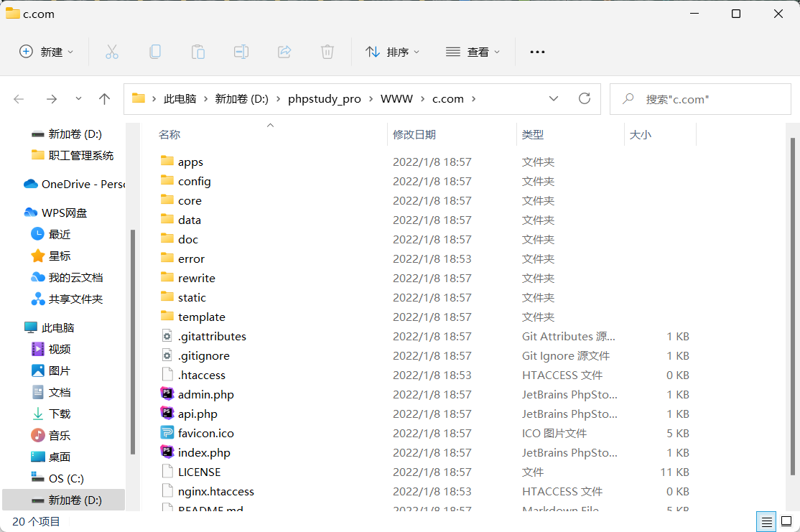Open the 新建 menu
The width and height of the screenshot is (800, 532).
[46, 51]
